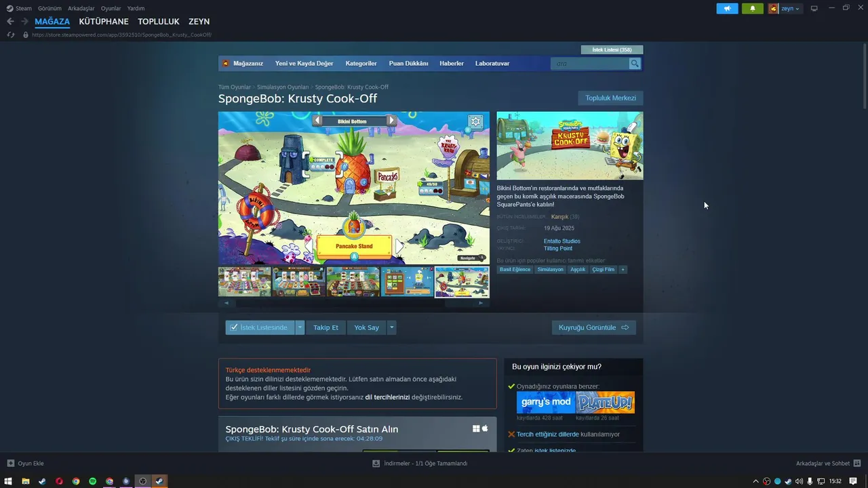Select the first screenshot thumbnail
Image resolution: width=868 pixels, height=488 pixels.
[244, 282]
